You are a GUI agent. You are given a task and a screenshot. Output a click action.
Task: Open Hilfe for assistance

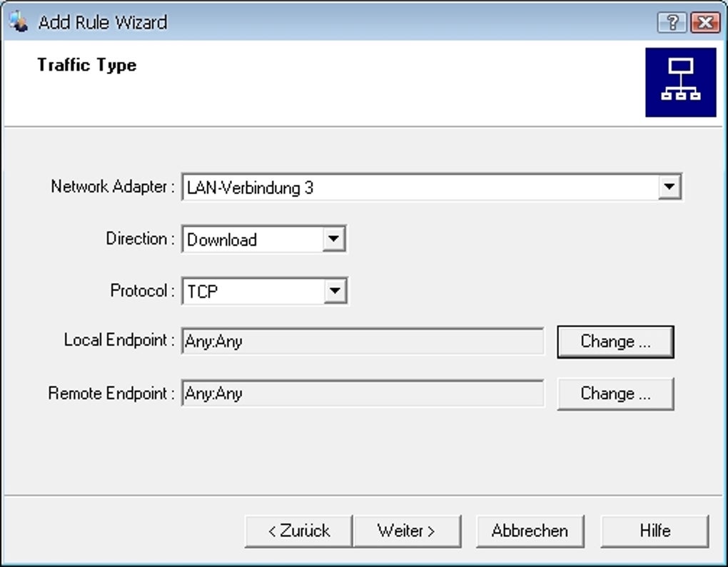[654, 530]
